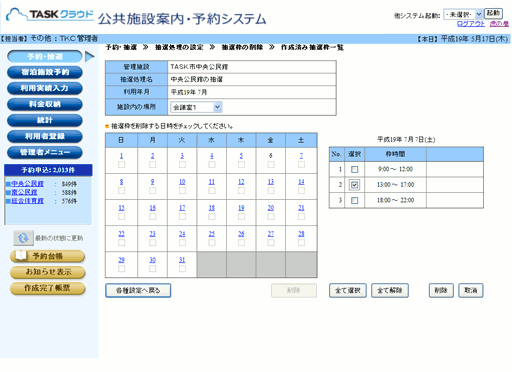Tick the checkbox under day 31

point(182,268)
